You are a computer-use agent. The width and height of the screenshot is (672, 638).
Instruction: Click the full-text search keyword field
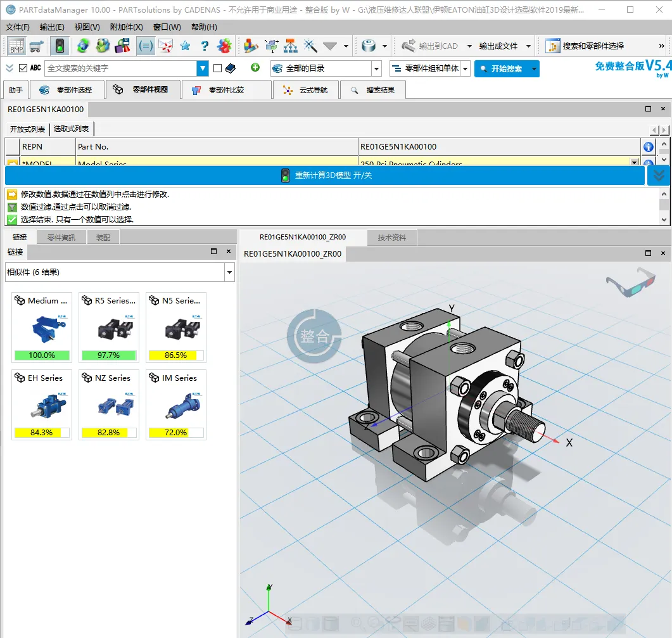[x=121, y=68]
